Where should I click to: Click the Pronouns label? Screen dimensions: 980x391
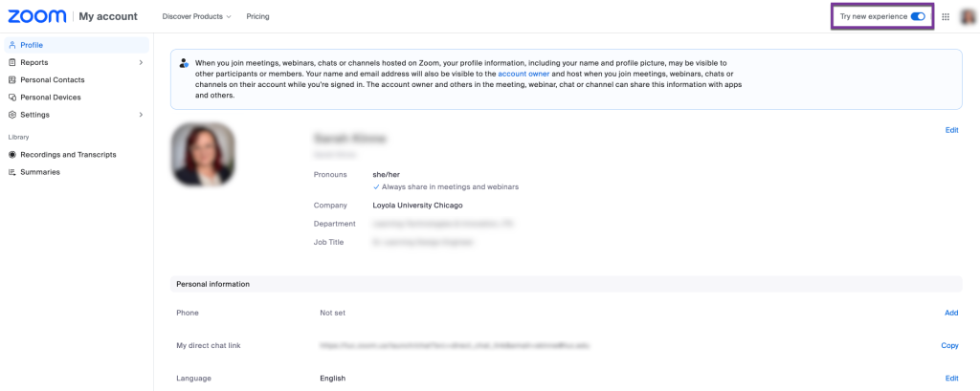[330, 175]
